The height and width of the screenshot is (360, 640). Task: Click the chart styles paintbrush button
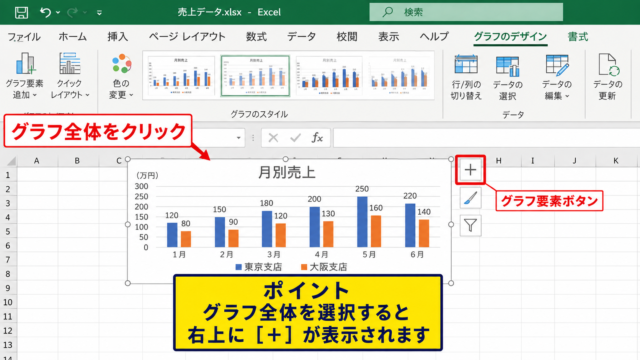(470, 198)
